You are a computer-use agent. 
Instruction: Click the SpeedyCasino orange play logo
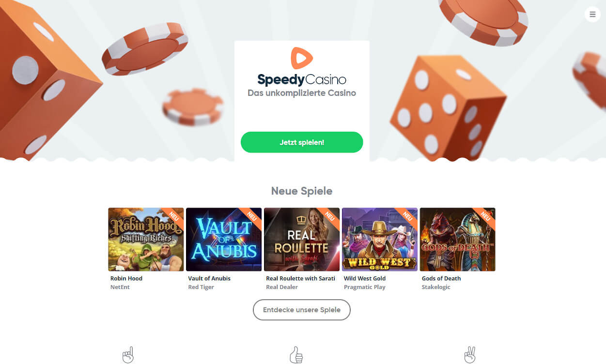302,58
